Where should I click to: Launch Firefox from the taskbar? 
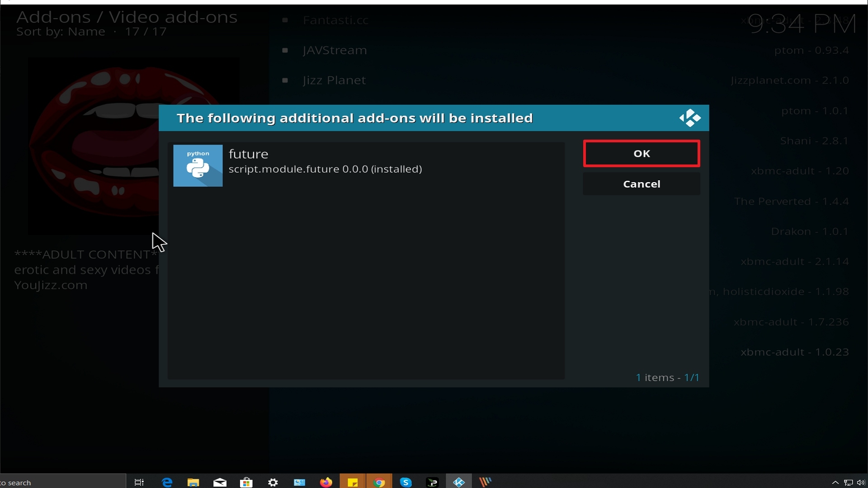326,482
